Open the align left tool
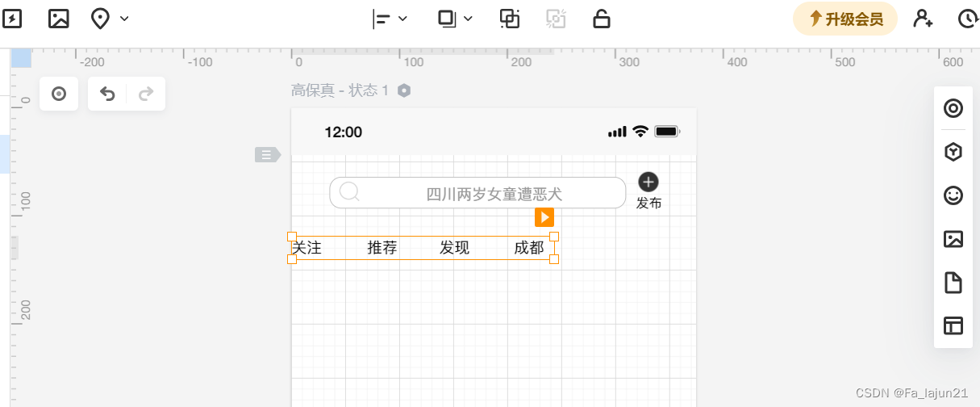The image size is (980, 407). click(x=382, y=19)
